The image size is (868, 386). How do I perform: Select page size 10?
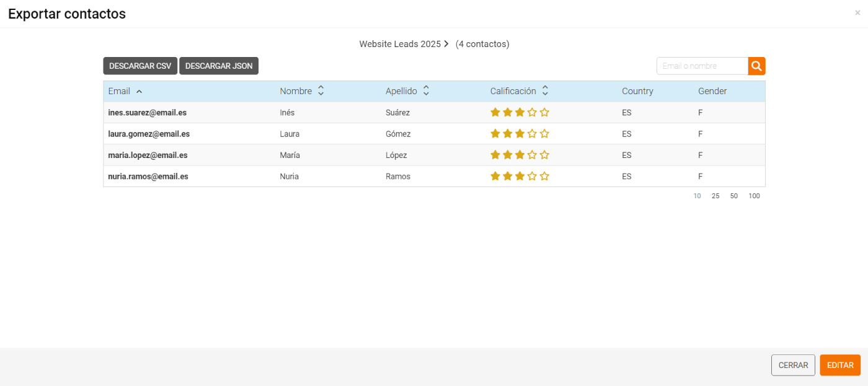coord(697,196)
